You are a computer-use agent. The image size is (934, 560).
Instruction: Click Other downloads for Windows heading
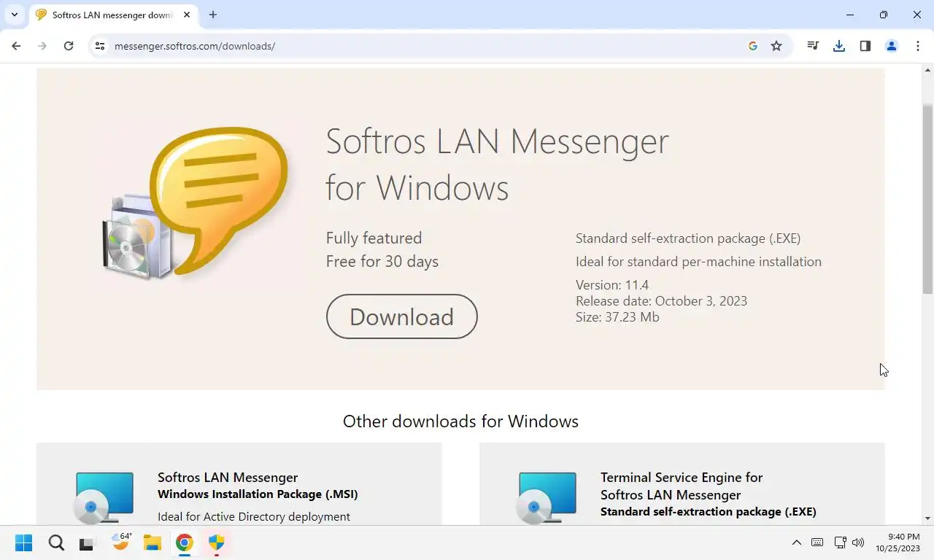pos(460,421)
